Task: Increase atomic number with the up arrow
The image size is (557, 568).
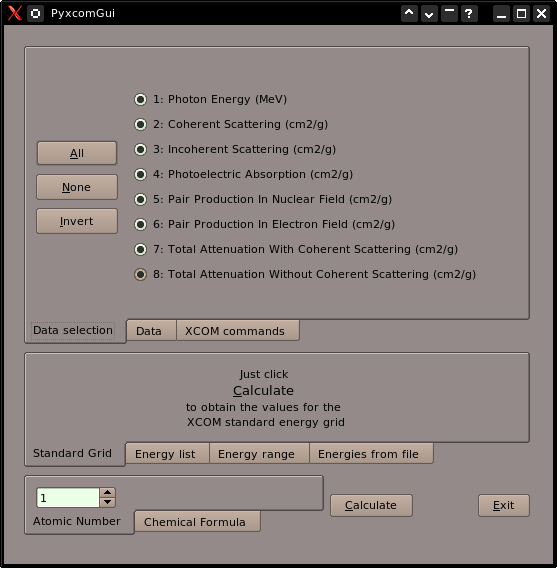Action: click(107, 493)
